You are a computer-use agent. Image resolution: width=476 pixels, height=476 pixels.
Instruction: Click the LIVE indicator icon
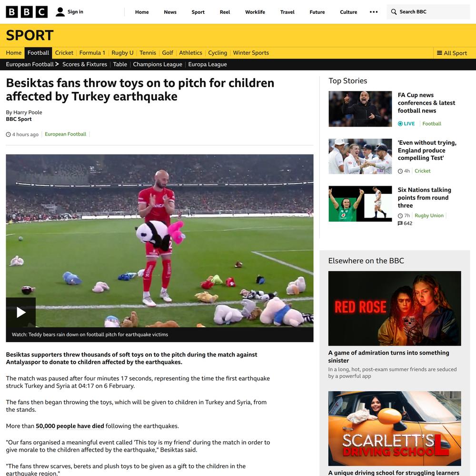(x=400, y=124)
